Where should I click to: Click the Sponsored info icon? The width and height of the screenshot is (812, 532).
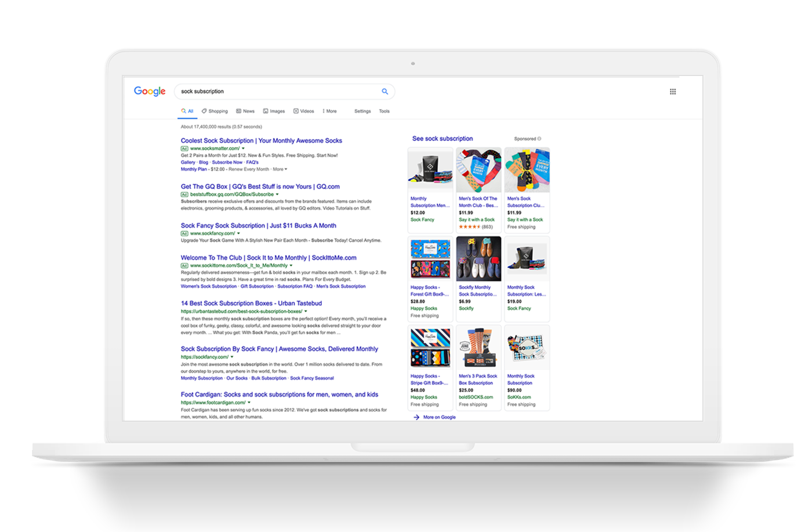539,139
